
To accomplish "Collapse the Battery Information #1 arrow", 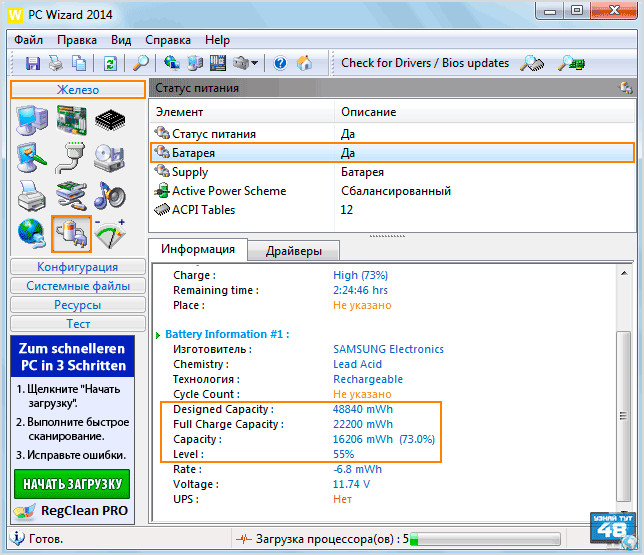I will 158,335.
